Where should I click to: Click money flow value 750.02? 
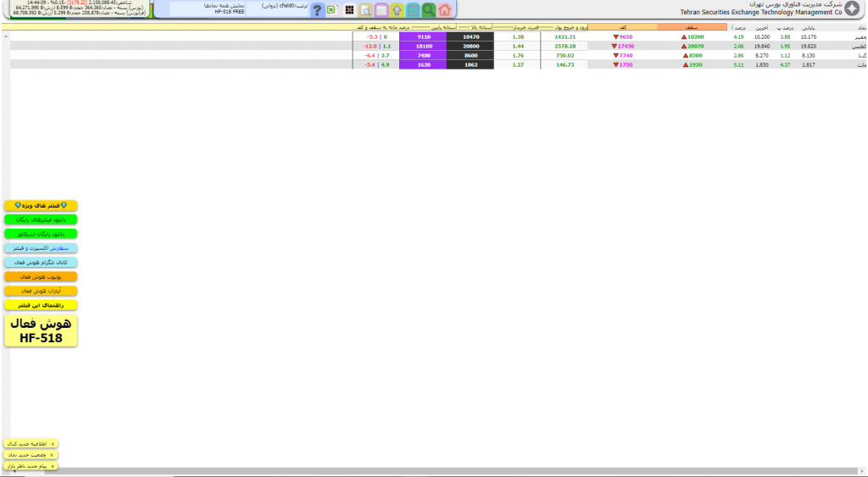pos(565,56)
